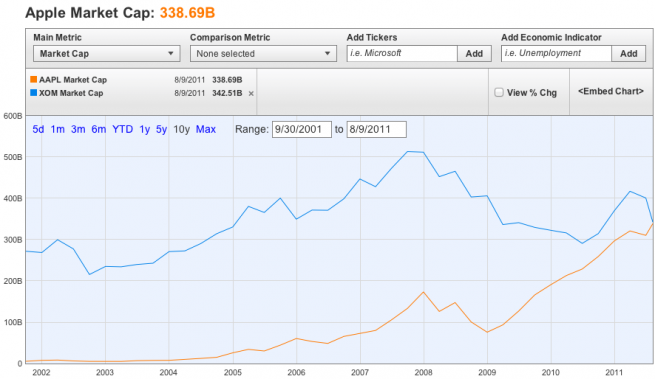Click the orange AAPL Market Cap color swatch

33,79
